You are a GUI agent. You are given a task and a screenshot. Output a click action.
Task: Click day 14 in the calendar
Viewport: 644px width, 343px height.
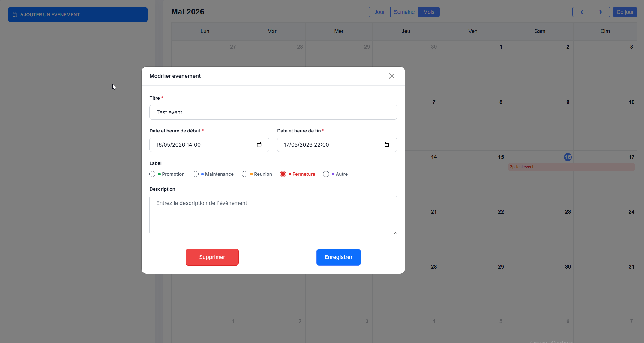tap(434, 157)
